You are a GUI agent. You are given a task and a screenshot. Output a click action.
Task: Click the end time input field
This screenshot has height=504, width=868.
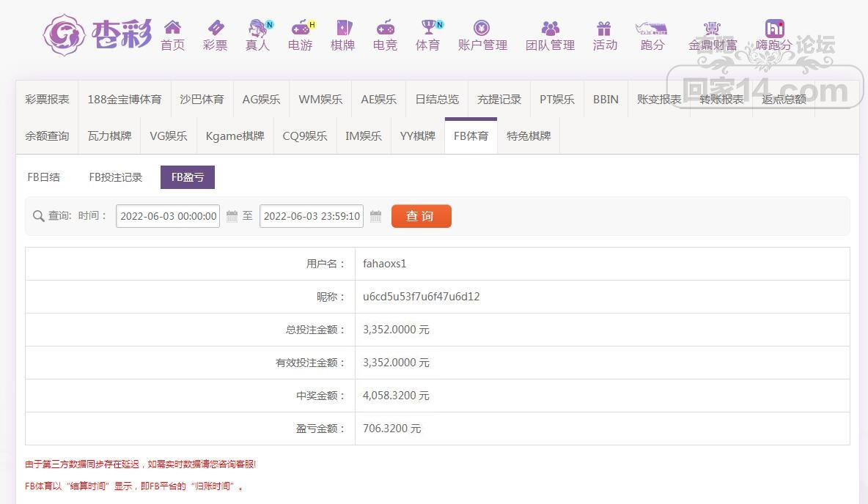(312, 216)
